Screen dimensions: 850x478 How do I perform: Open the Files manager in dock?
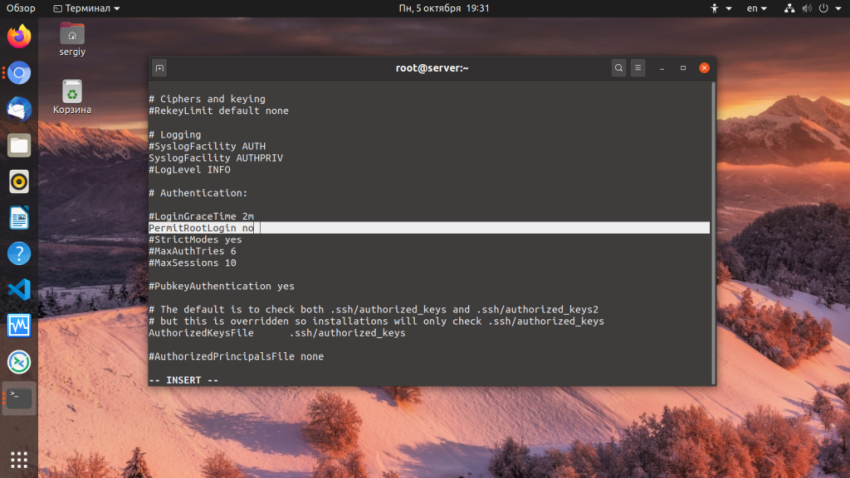(19, 145)
